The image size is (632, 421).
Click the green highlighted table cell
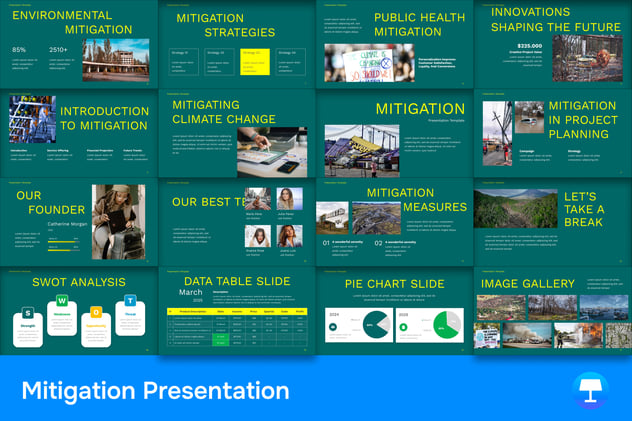tap(220, 340)
